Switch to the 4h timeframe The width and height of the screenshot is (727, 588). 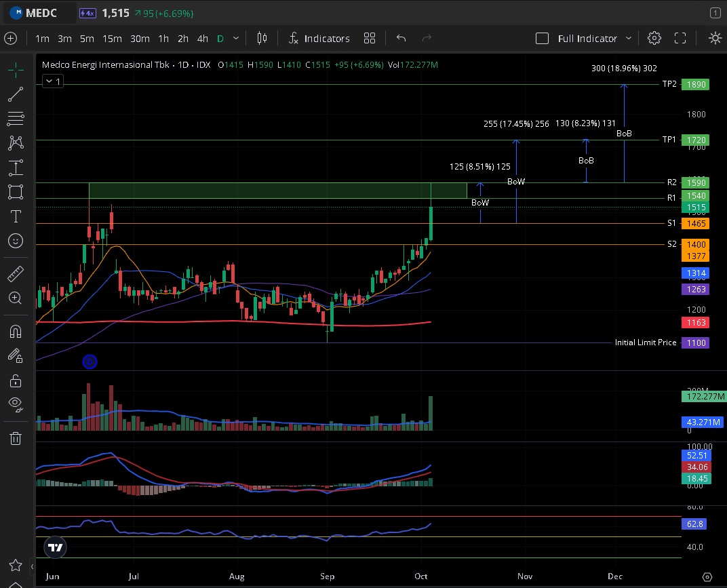click(x=202, y=39)
